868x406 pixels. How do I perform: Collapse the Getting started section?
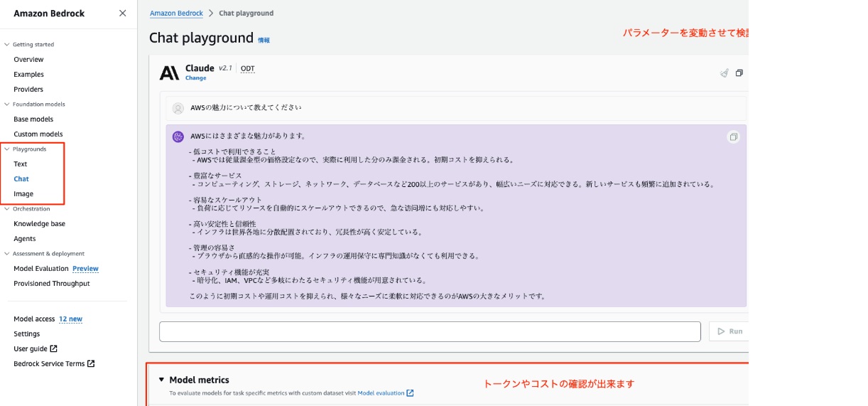click(6, 44)
